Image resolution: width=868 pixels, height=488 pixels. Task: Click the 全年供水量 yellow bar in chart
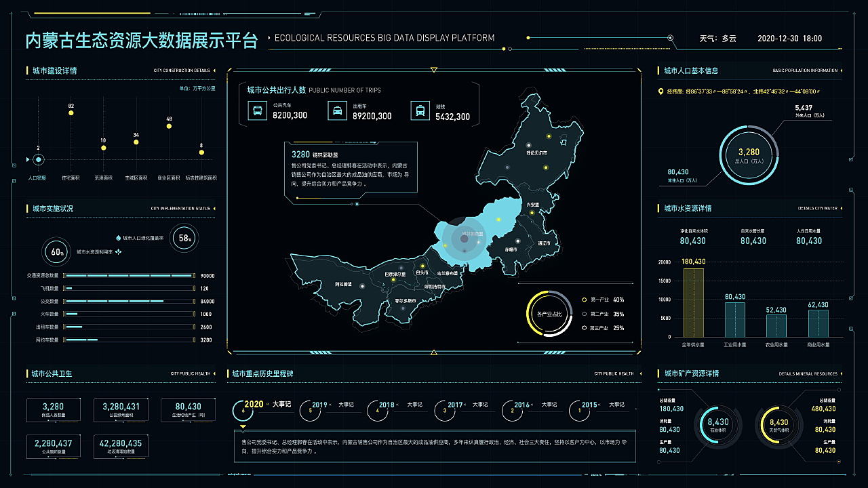(694, 302)
